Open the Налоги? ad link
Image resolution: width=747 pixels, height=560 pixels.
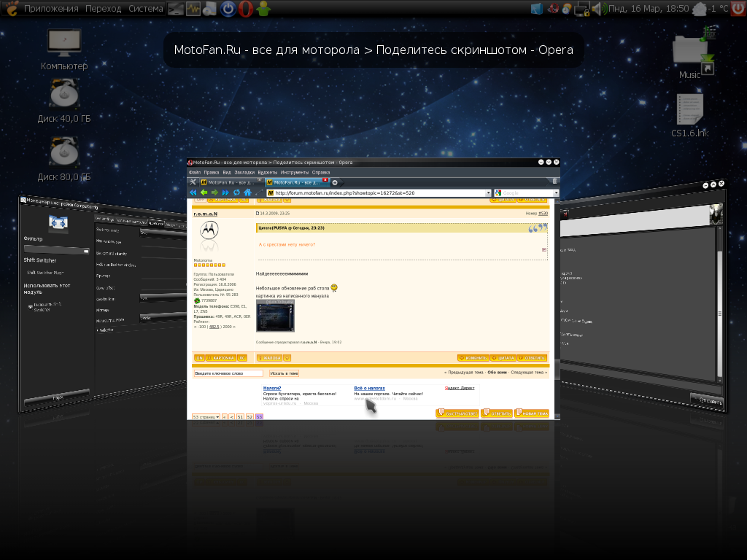pyautogui.click(x=272, y=388)
